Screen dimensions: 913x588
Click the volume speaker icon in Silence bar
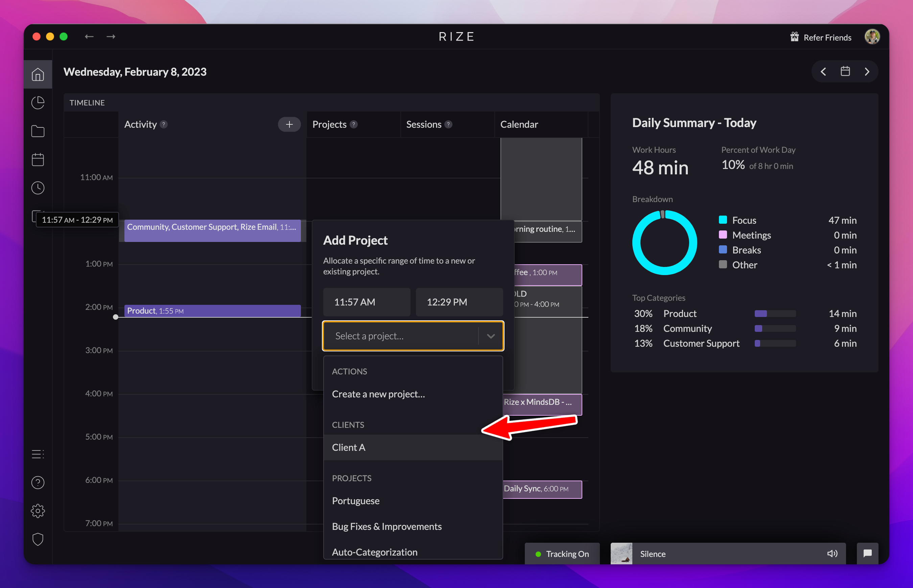click(x=832, y=553)
